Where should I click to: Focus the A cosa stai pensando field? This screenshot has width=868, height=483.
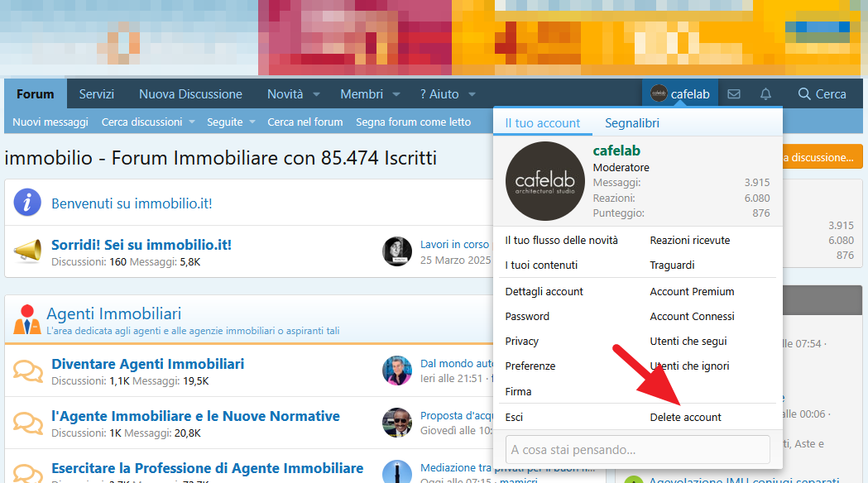pos(638,449)
